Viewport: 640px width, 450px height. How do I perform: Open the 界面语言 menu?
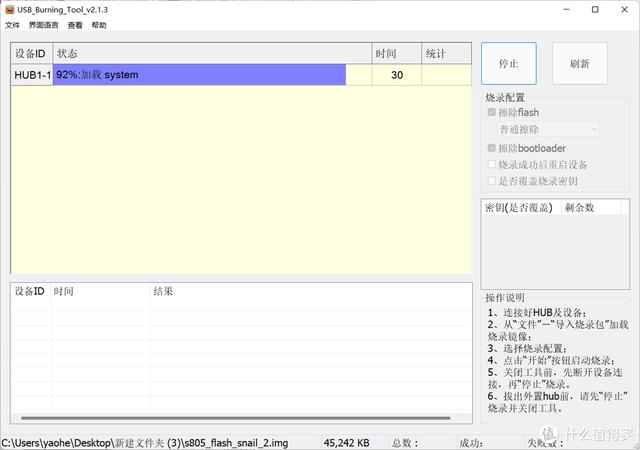click(42, 25)
